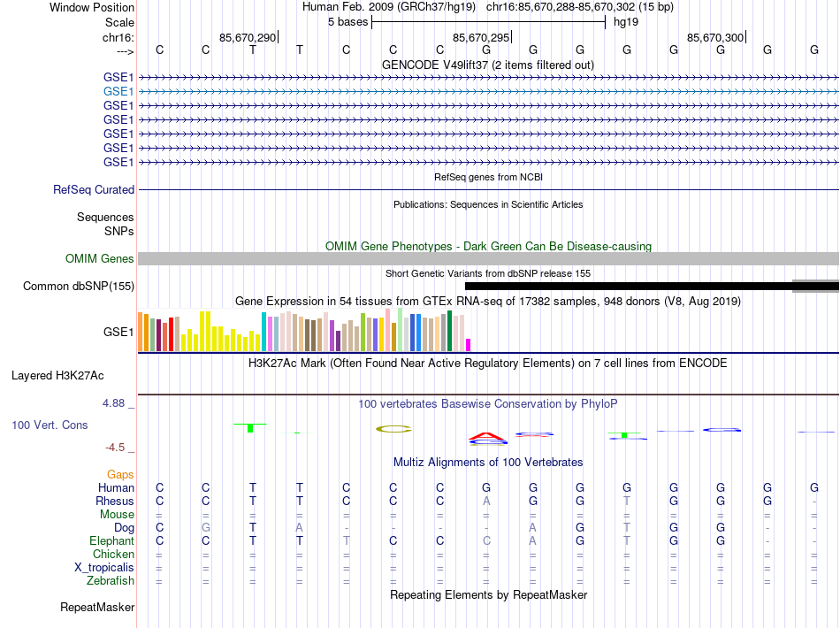
Task: Click the red A conservation logo glyph
Action: (x=487, y=436)
